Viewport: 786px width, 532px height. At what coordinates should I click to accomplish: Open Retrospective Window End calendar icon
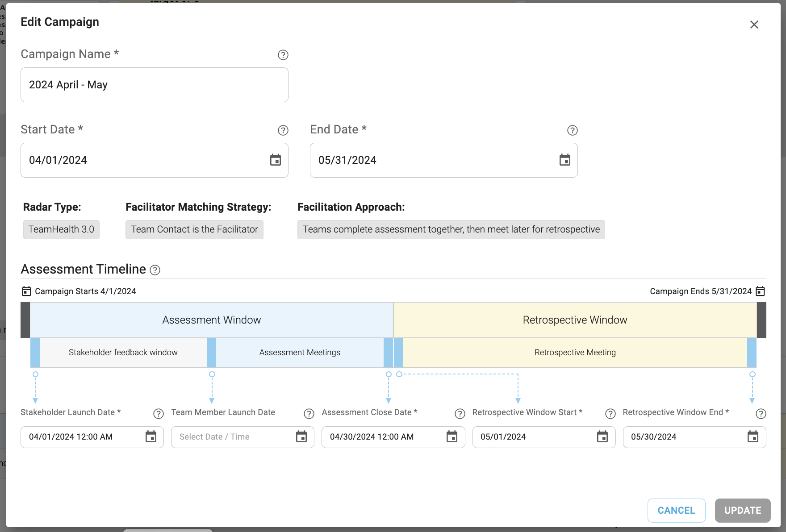tap(753, 436)
